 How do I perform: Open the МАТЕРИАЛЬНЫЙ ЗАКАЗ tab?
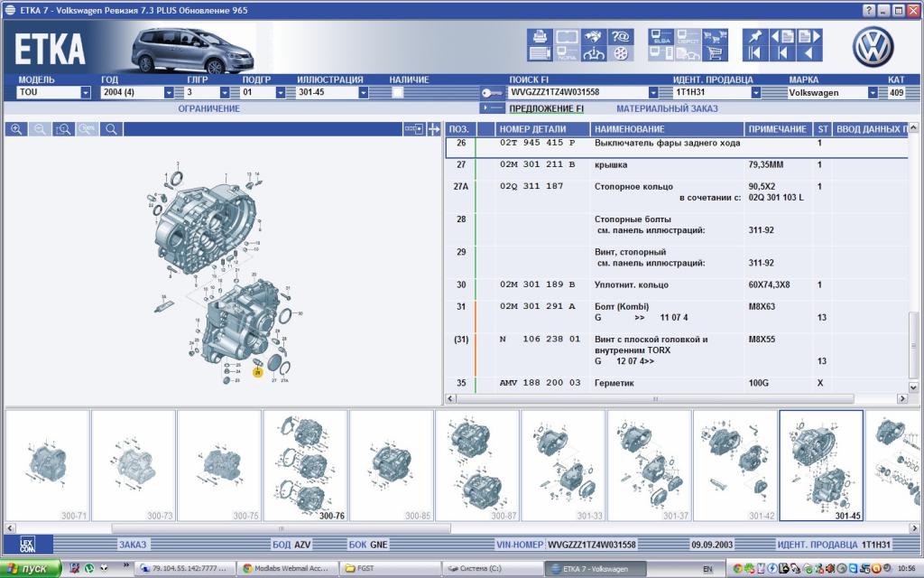(x=667, y=108)
